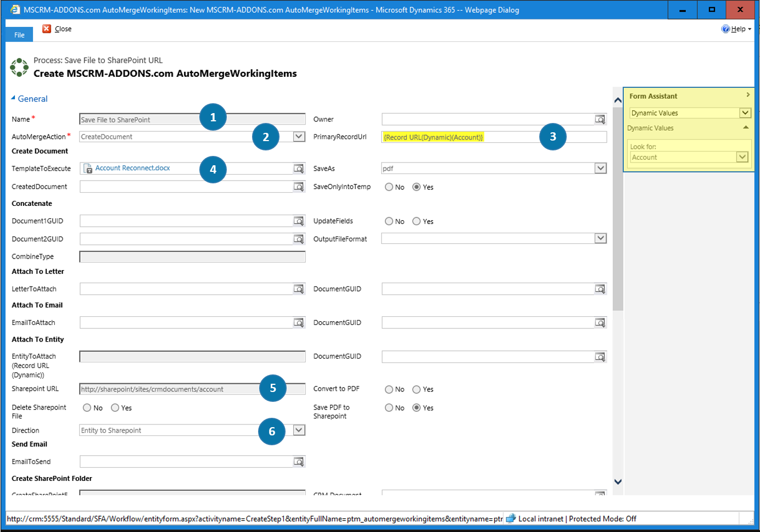Screen dimensions: 760x532
Task: Open lookup for Attach To Email DocumentGUID
Action: point(600,322)
